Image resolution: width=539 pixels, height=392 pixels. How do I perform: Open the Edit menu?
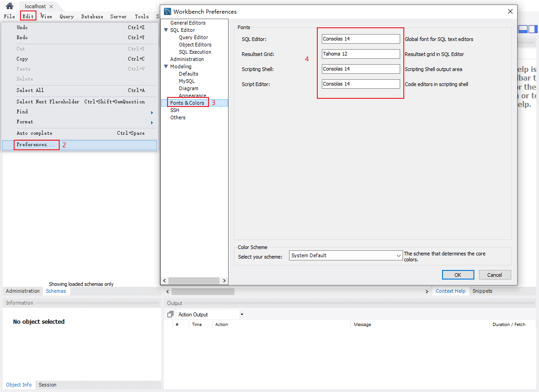(x=28, y=16)
